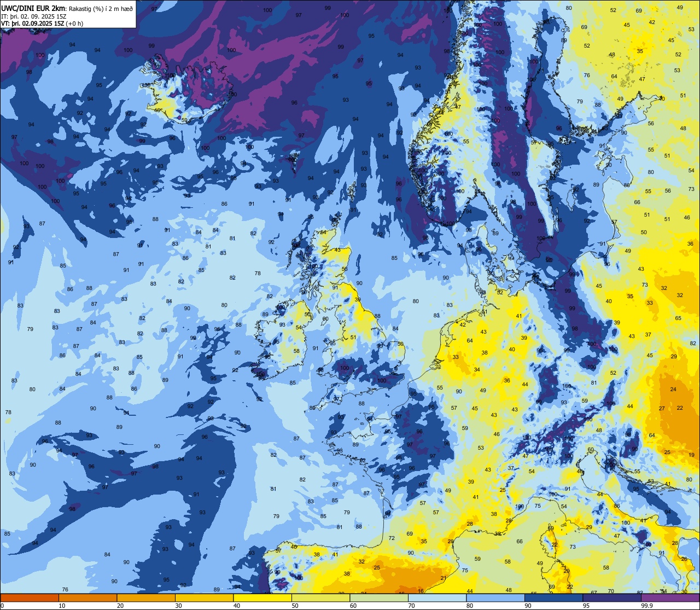Click the legend tick label '95' under the colorbar
Image resolution: width=700 pixels, height=610 pixels.
[586, 606]
